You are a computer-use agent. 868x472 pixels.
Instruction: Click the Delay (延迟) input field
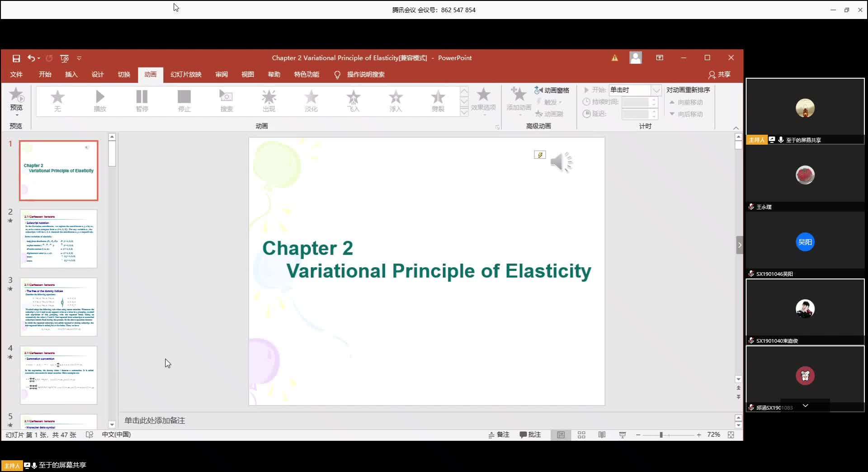coord(639,114)
